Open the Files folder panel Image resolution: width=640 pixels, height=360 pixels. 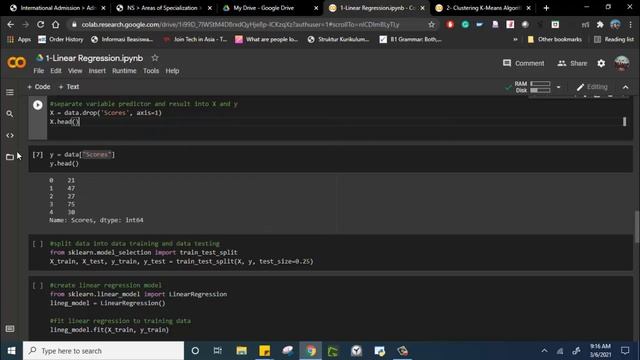coord(10,157)
